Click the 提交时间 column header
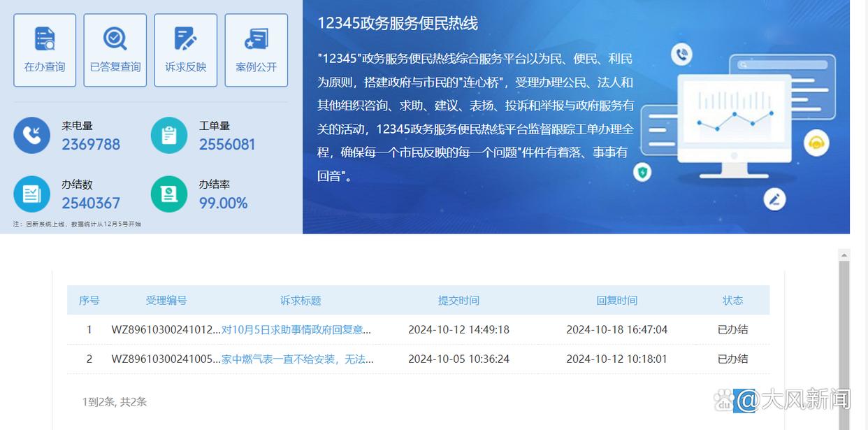 (x=458, y=301)
